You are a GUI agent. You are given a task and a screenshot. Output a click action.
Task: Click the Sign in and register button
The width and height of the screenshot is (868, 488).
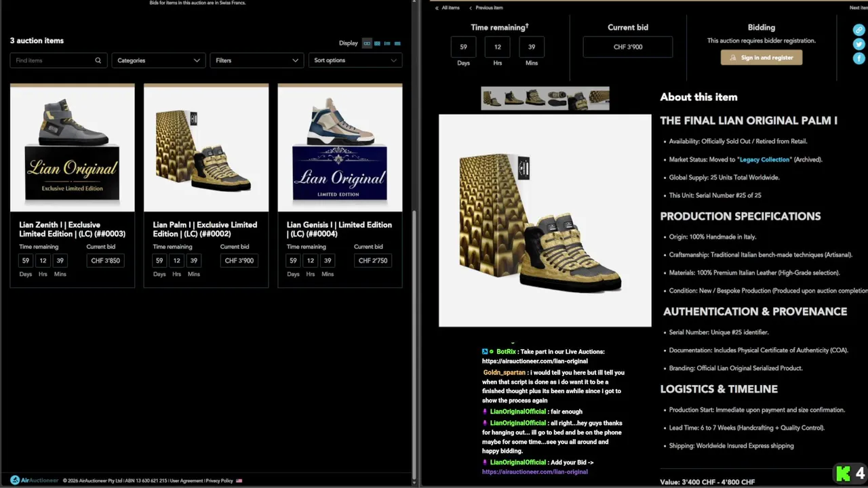click(x=762, y=58)
